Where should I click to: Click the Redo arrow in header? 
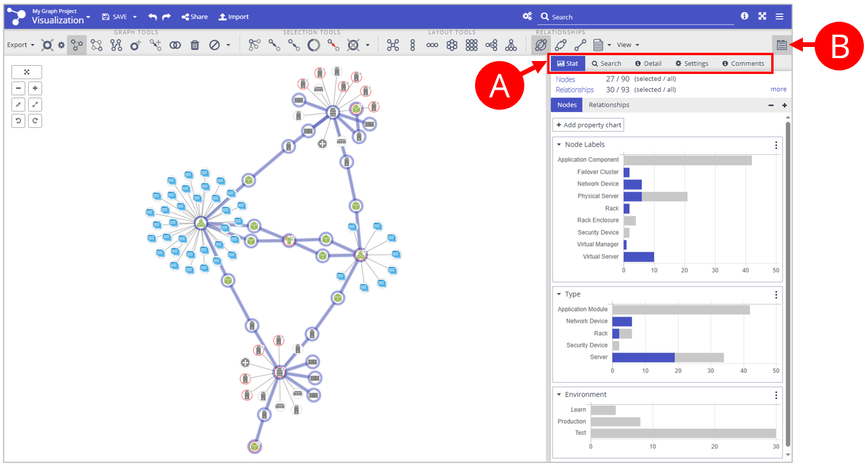(x=167, y=17)
